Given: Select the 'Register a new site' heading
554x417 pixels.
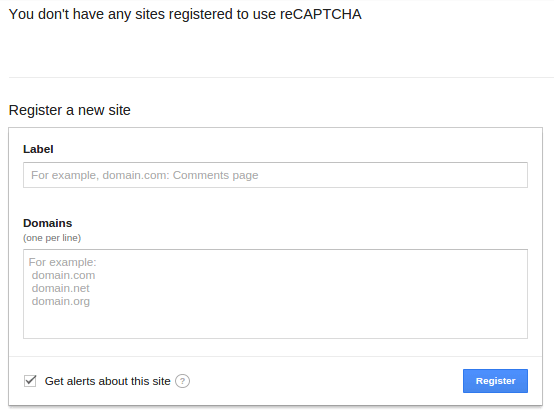Looking at the screenshot, I should click(70, 110).
